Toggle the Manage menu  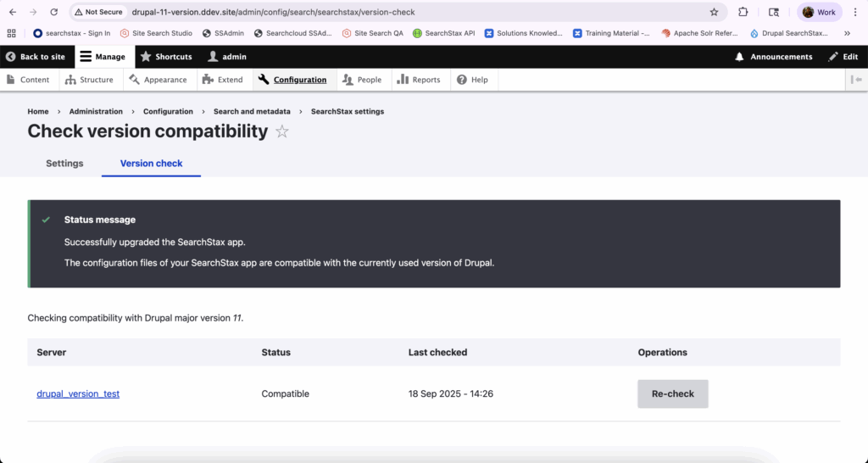103,57
